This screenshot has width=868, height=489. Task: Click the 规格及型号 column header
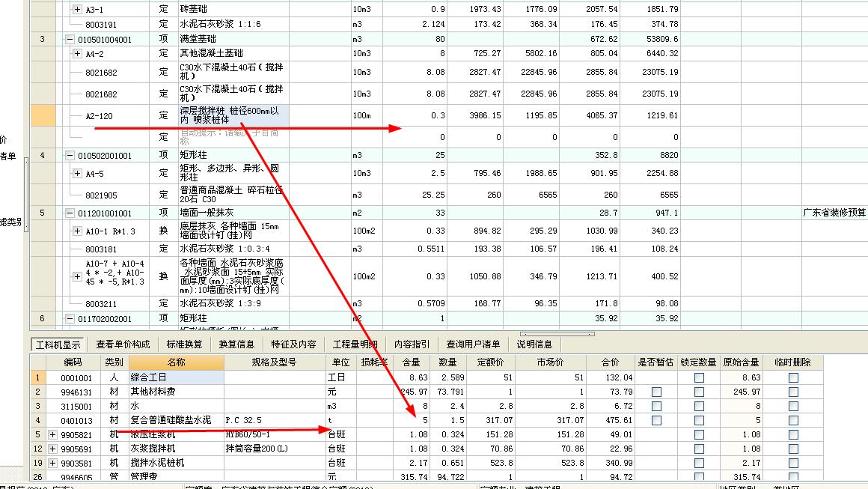click(275, 362)
